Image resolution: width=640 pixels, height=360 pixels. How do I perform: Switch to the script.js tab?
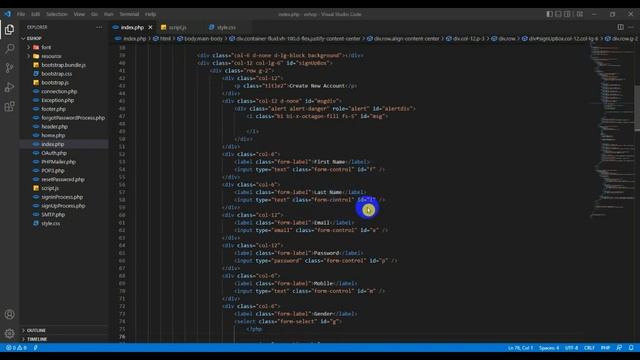tap(178, 27)
